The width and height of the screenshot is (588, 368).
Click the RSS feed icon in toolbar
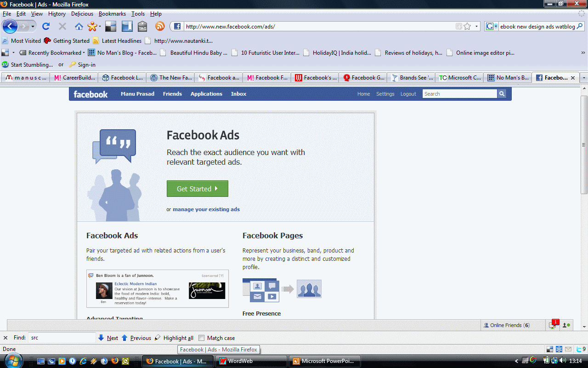159,26
